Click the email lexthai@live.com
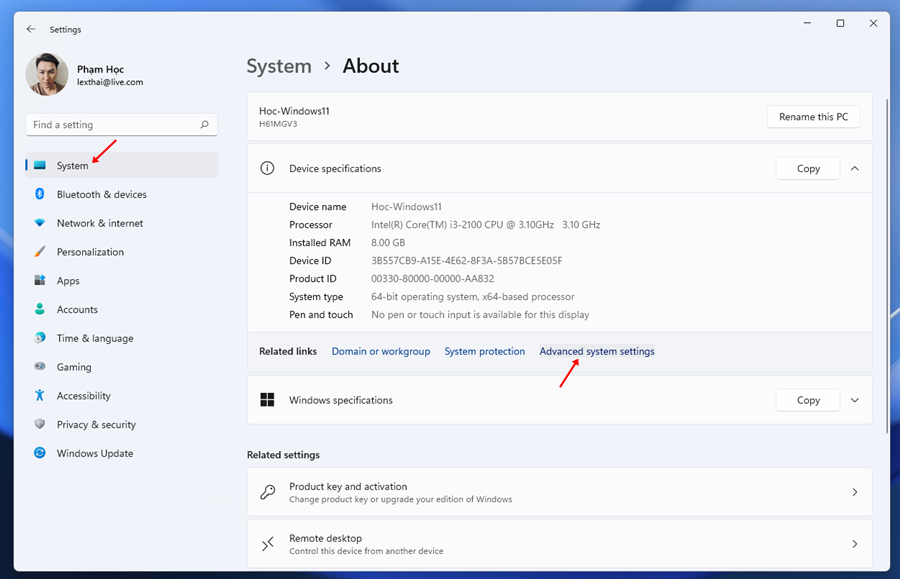Screen dimensions: 900x579 pos(110,82)
